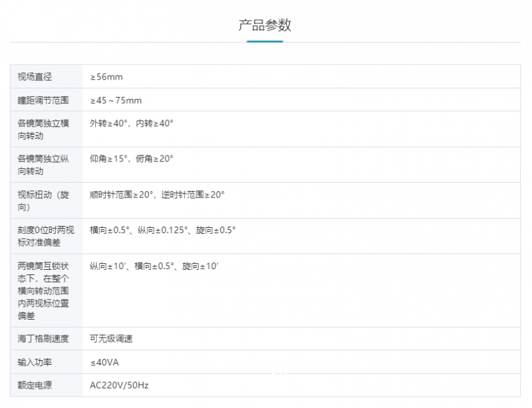Click the ≥56mm value cell
Viewport: 532px width, 408px height.
point(106,76)
